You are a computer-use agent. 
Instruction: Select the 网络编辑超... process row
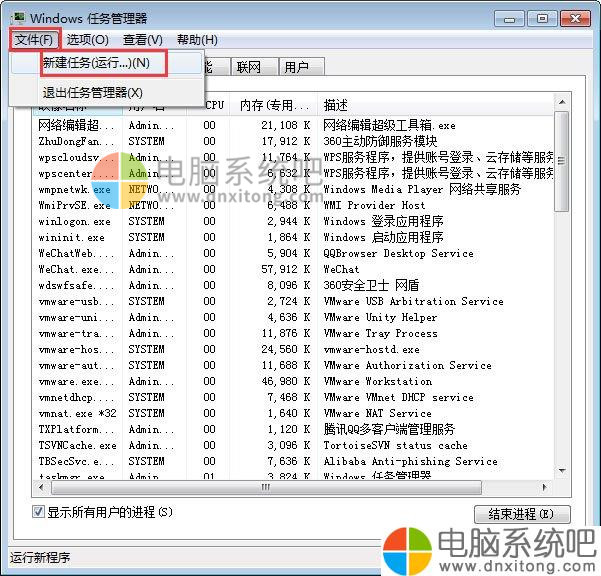[293, 125]
